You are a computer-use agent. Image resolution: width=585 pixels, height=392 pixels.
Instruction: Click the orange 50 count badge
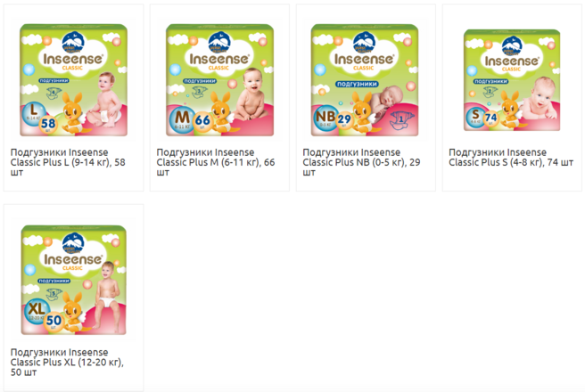point(54,322)
